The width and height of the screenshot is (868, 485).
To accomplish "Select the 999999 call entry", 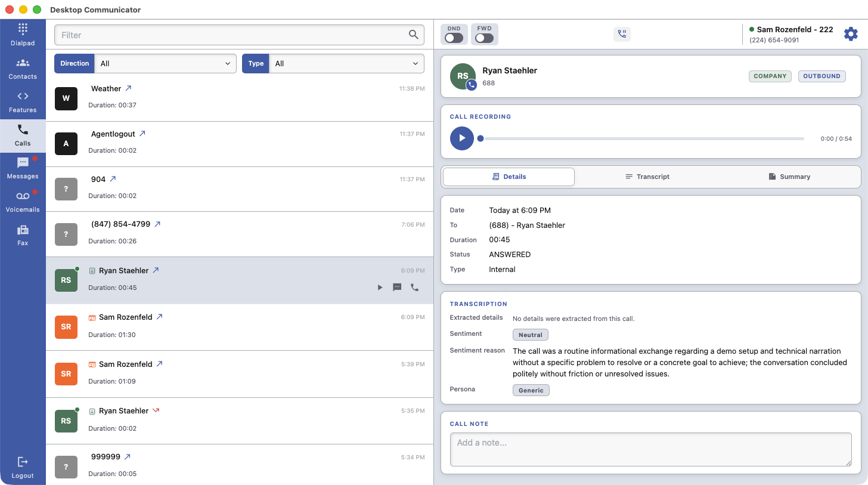I will (x=240, y=465).
